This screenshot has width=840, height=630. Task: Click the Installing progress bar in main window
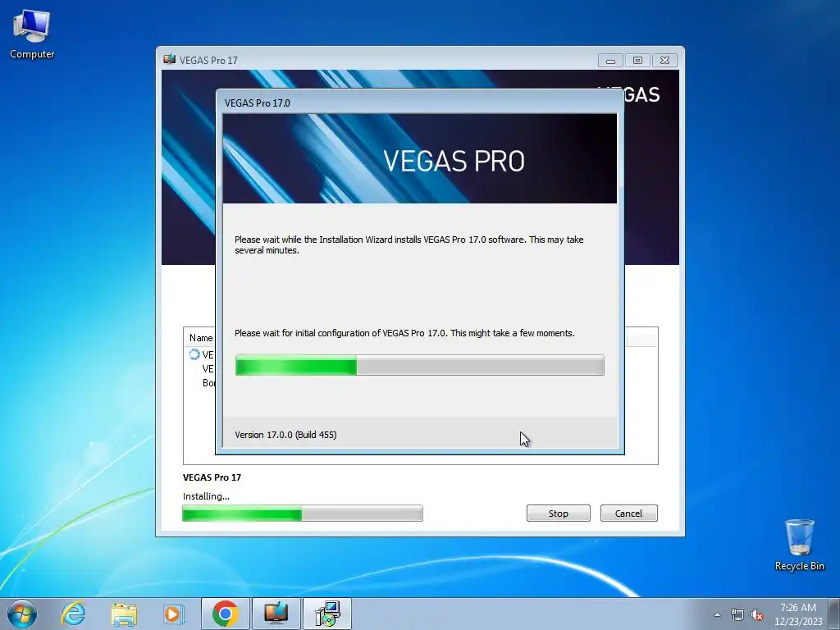[x=303, y=514]
